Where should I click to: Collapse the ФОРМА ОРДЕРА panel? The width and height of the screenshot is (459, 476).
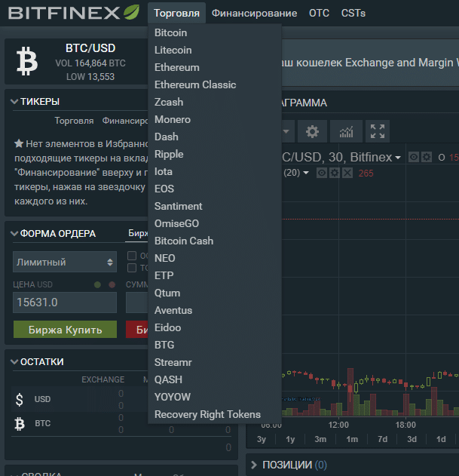14,233
